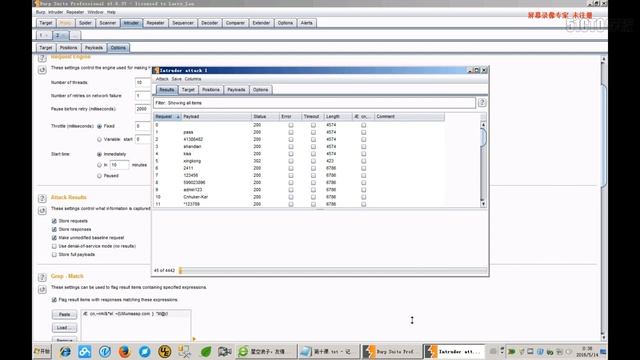Open the green leaf app in the taskbar
This screenshot has height=360, width=640.
click(x=206, y=351)
